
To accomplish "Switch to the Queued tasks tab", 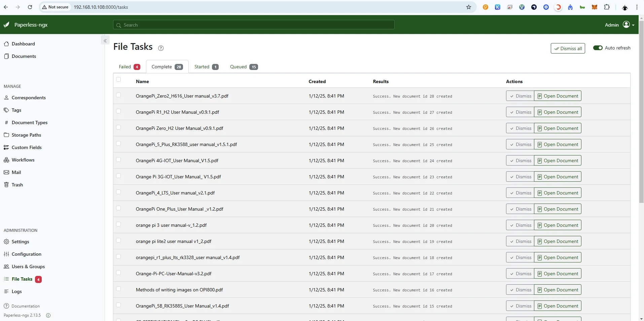I will click(x=244, y=67).
